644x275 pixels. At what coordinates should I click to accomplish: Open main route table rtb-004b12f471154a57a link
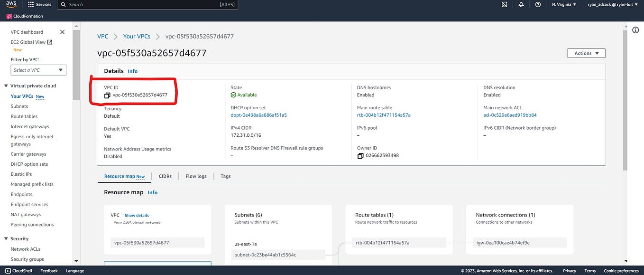[x=384, y=115]
